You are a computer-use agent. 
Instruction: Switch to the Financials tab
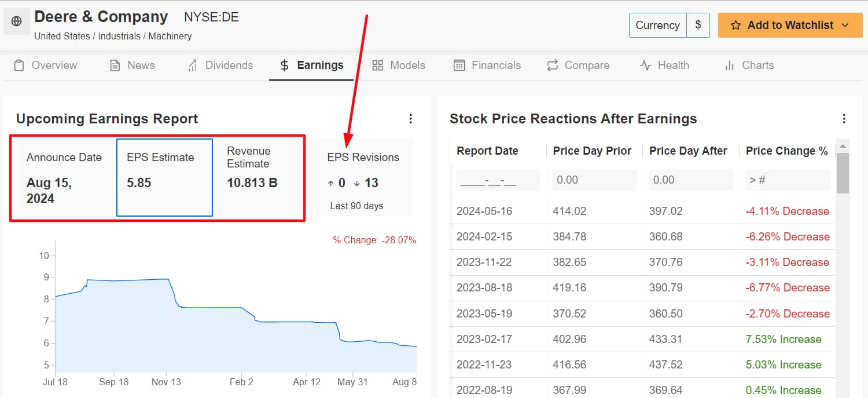click(x=487, y=65)
